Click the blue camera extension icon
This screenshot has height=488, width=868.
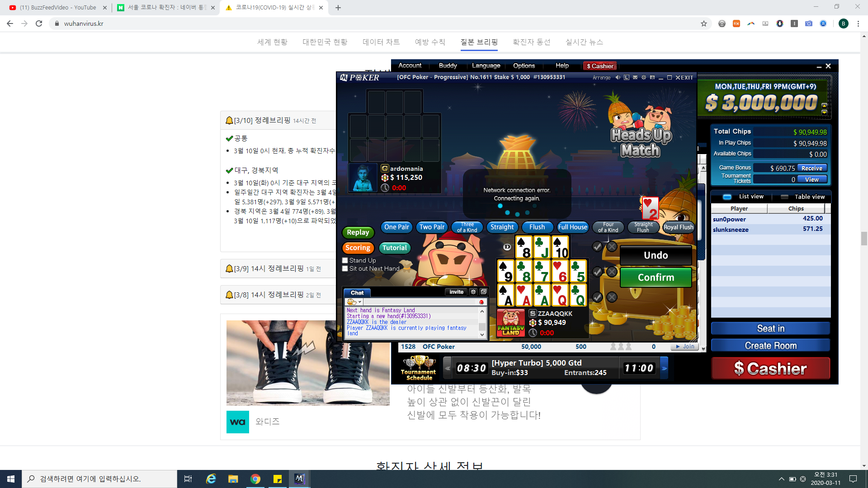point(809,23)
